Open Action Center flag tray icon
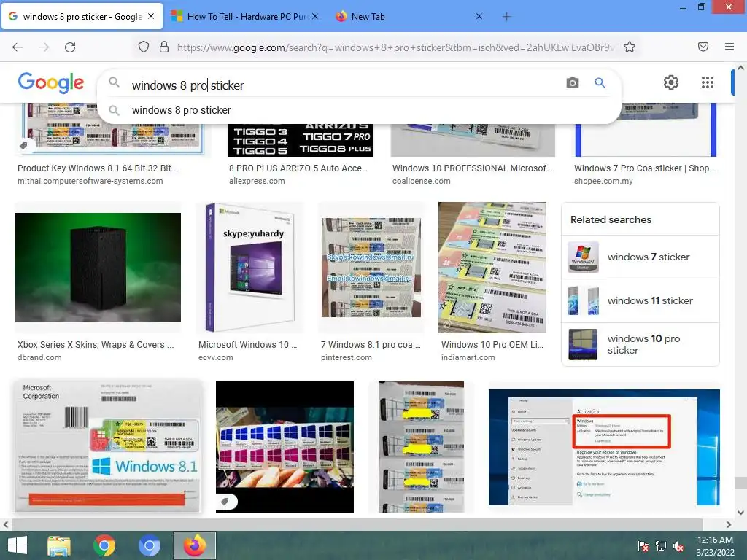The width and height of the screenshot is (747, 560). [x=643, y=546]
